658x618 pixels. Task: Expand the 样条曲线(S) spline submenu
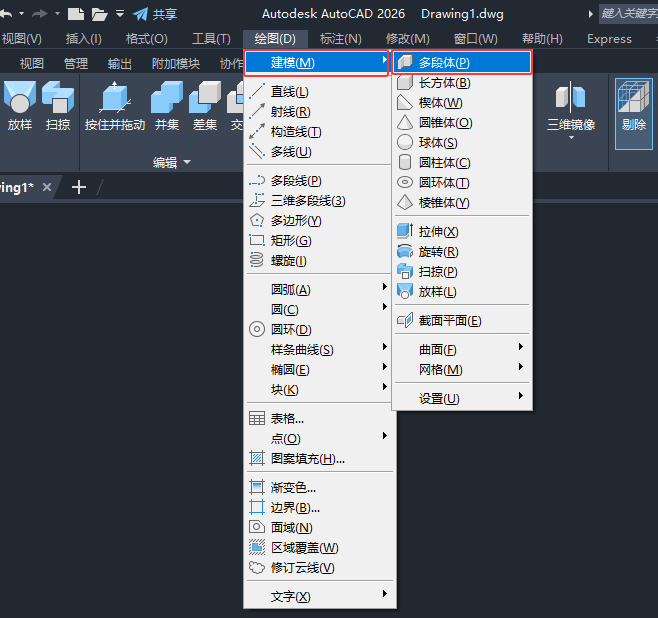319,349
